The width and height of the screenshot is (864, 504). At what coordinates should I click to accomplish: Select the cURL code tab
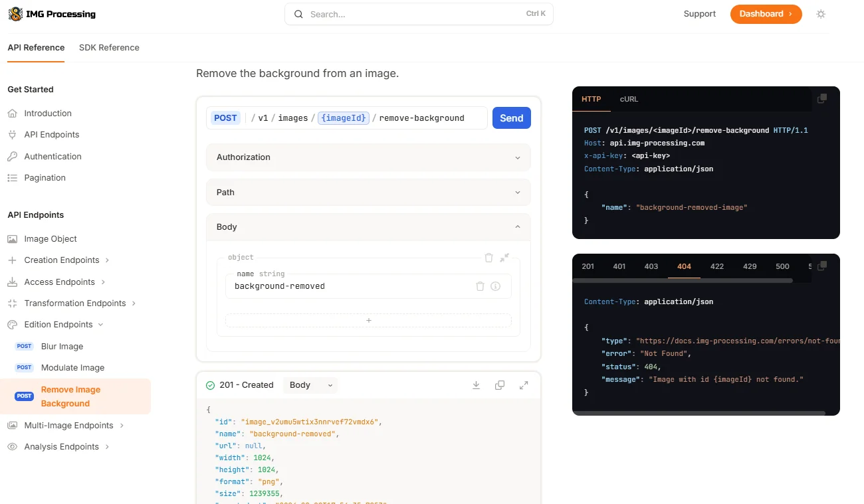tap(629, 99)
